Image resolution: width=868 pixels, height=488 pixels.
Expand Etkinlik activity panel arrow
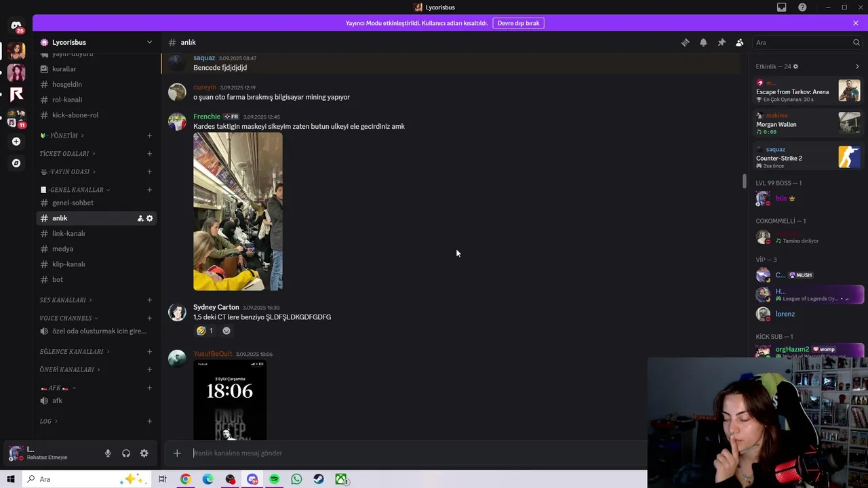pos(857,66)
